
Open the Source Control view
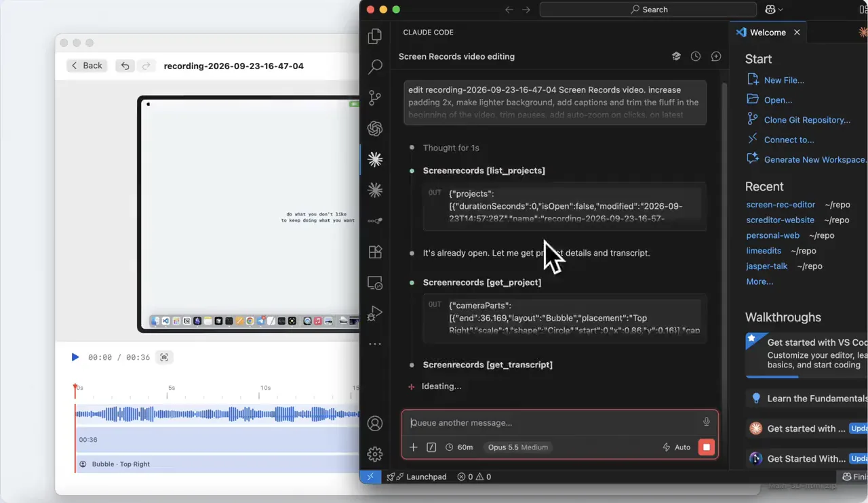pyautogui.click(x=375, y=98)
